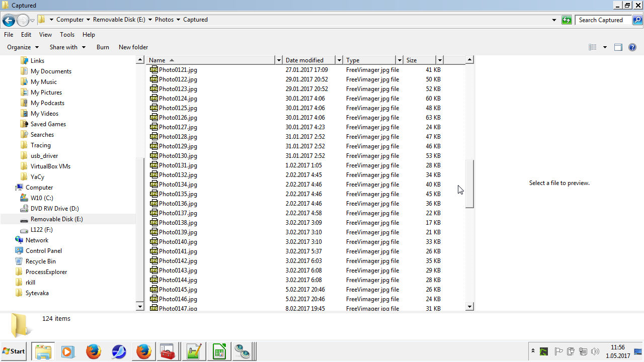This screenshot has height=362, width=644.
Task: Sort by Date modified column header
Action: 308,60
